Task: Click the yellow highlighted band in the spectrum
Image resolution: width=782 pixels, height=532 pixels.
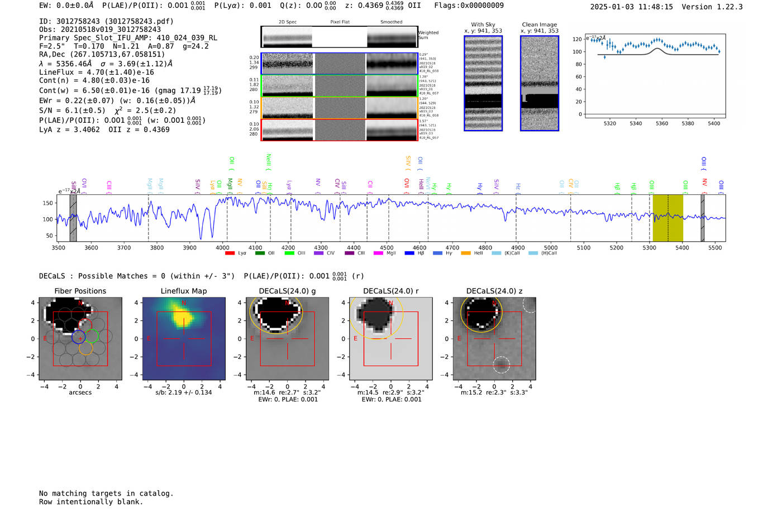Action: (668, 218)
